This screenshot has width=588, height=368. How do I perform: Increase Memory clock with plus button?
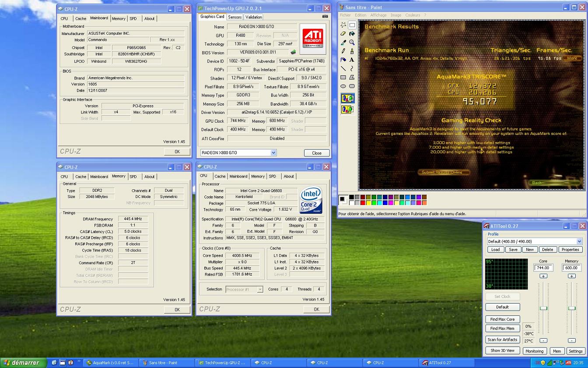(x=572, y=276)
